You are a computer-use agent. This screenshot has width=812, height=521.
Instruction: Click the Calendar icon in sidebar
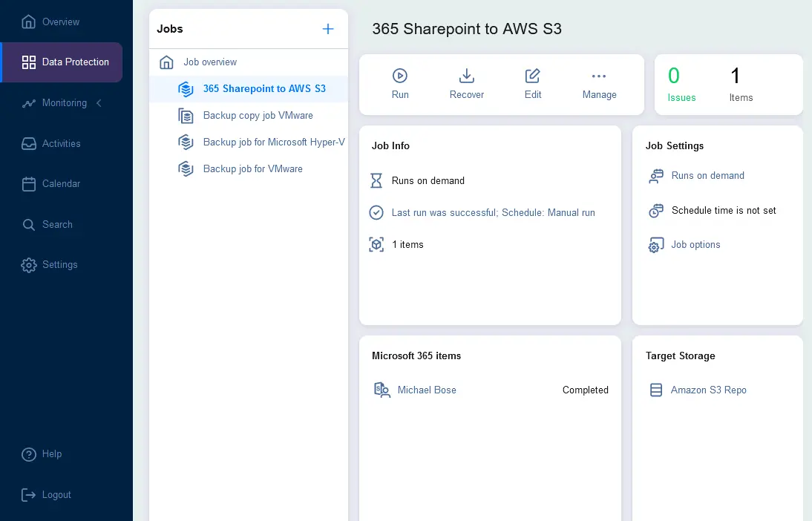click(28, 184)
